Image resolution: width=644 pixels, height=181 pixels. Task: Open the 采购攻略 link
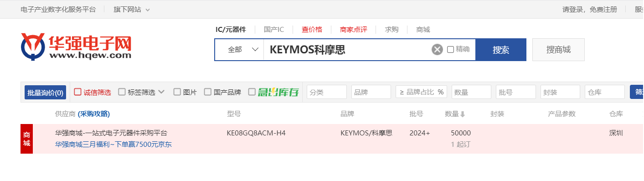click(94, 114)
